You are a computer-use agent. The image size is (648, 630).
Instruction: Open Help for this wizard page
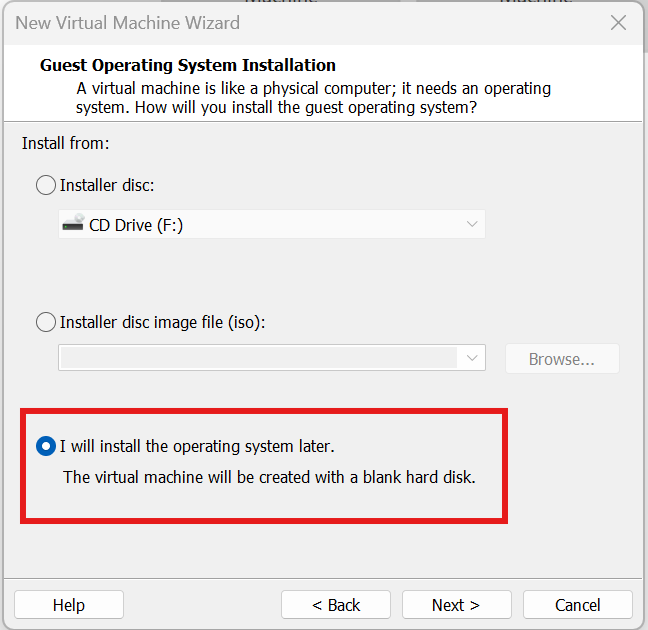coord(69,605)
